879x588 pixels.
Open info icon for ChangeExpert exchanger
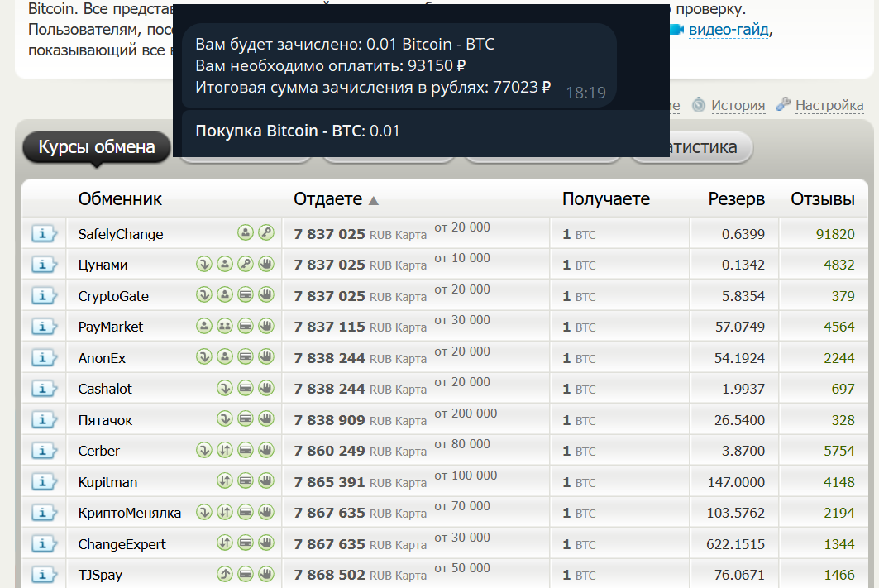click(x=44, y=544)
